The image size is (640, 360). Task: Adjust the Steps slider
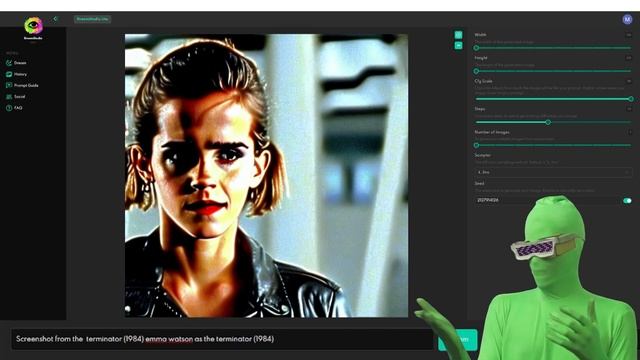tap(553, 122)
